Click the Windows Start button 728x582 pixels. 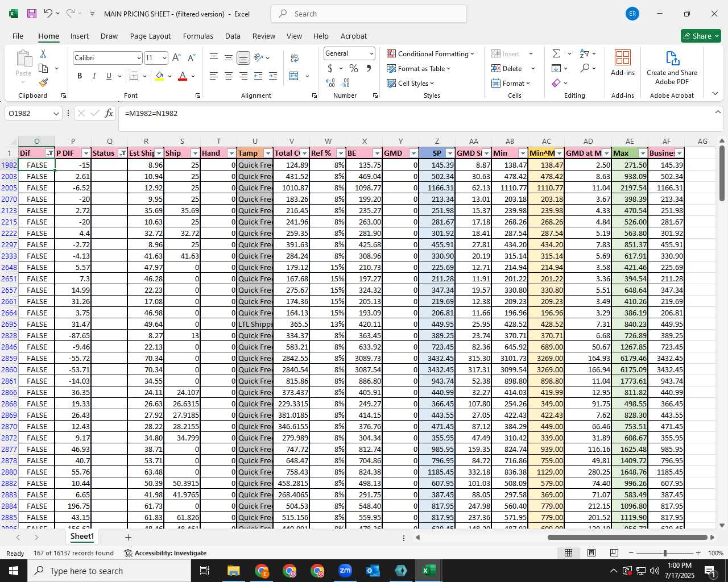(x=14, y=571)
